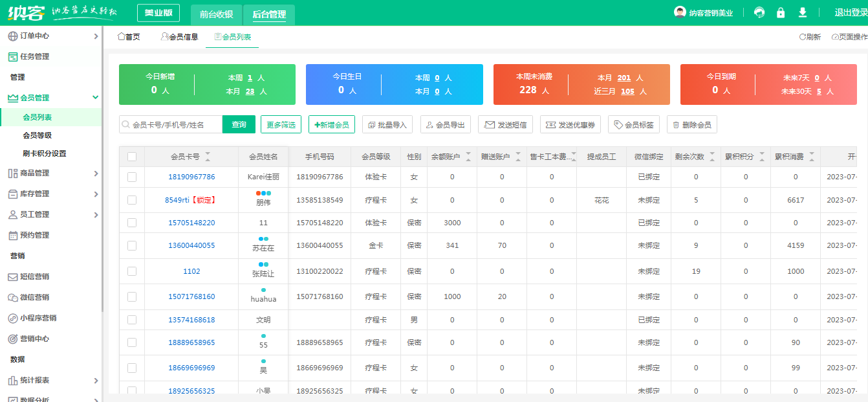Image resolution: width=868 pixels, height=402 pixels.
Task: Focus the 会员卡号/手机号/姓名 search field
Action: (171, 124)
